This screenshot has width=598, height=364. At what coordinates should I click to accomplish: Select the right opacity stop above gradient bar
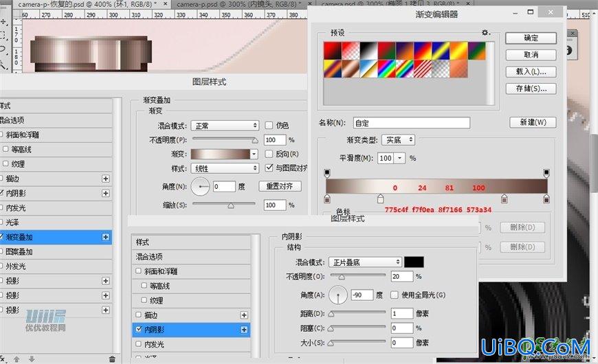click(546, 173)
